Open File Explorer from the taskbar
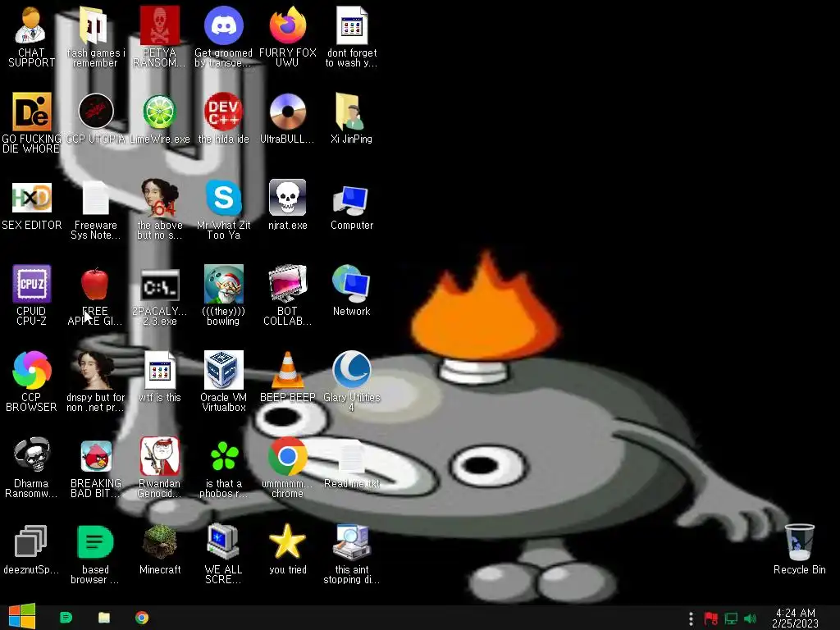 click(104, 618)
